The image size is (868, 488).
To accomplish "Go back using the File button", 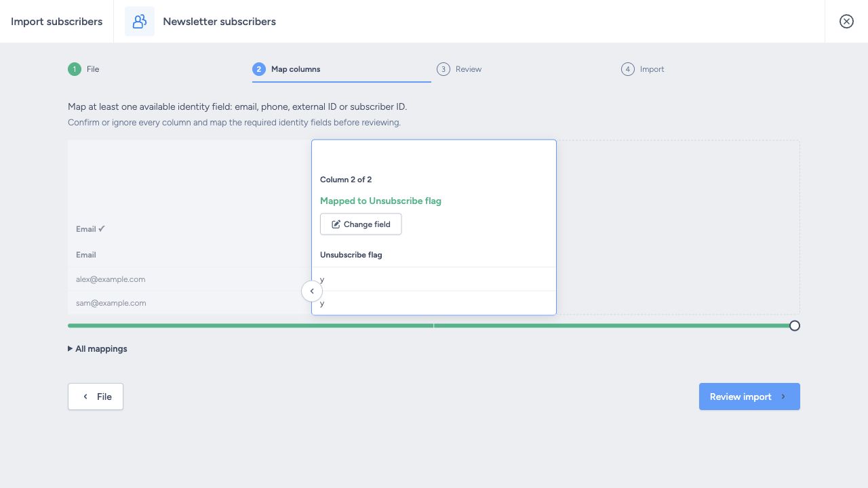I will click(96, 396).
